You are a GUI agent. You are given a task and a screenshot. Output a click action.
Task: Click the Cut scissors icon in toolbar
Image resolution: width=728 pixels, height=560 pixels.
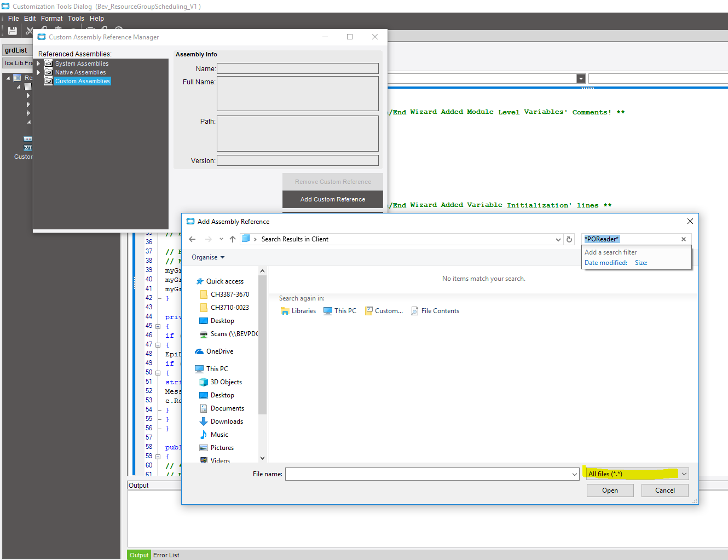[x=29, y=31]
